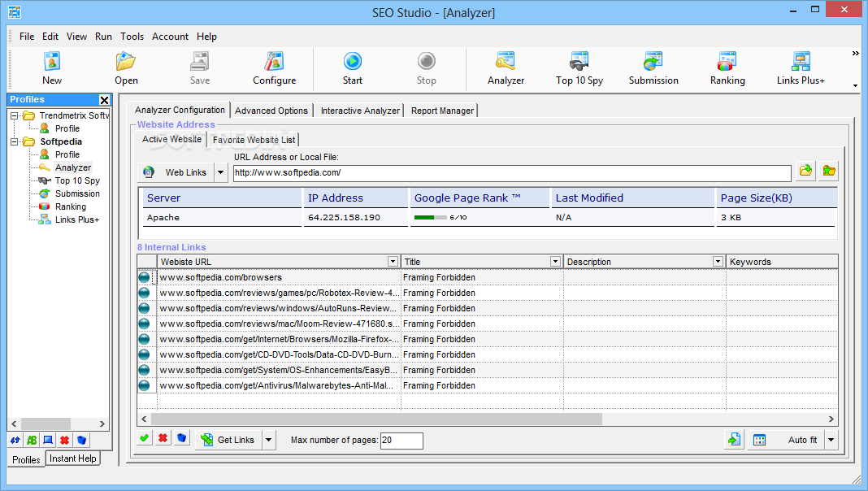The width and height of the screenshot is (868, 491).
Task: Click into the URL Address field
Action: coord(512,172)
